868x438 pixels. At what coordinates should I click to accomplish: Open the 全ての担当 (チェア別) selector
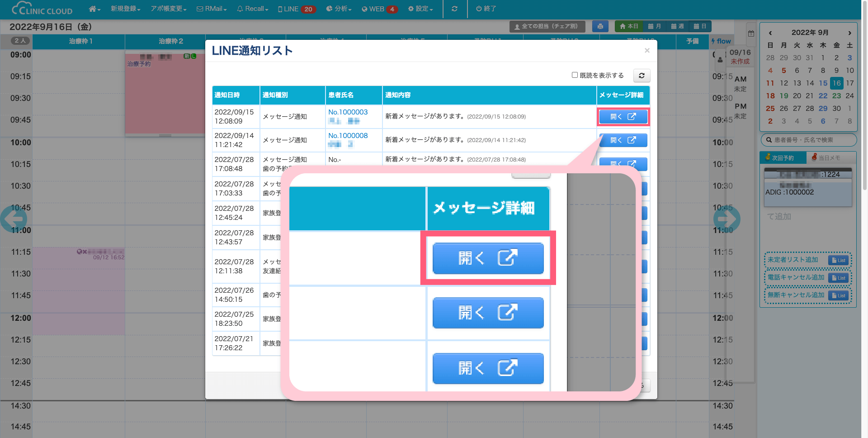547,27
